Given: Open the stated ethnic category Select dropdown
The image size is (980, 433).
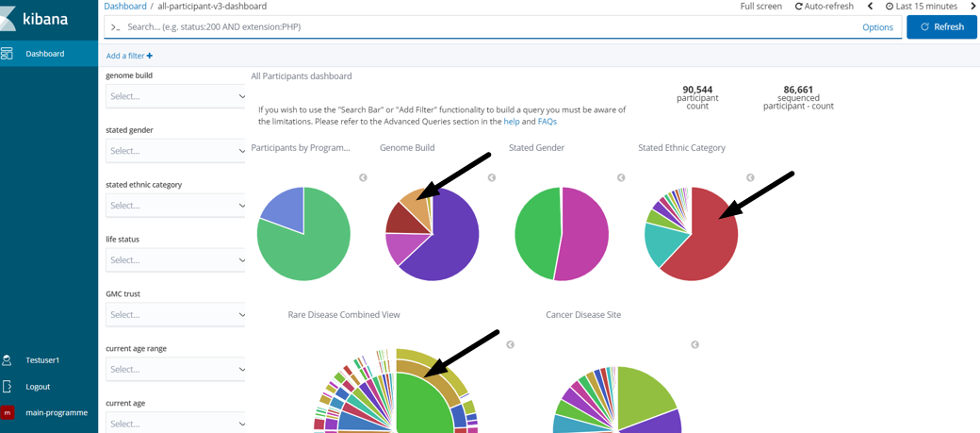Looking at the screenshot, I should [175, 206].
